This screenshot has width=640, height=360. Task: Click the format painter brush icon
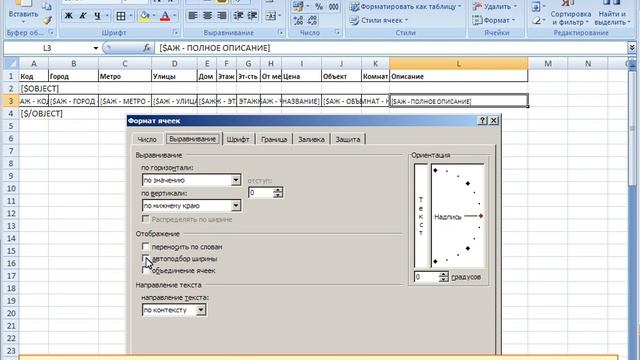pyautogui.click(x=47, y=20)
